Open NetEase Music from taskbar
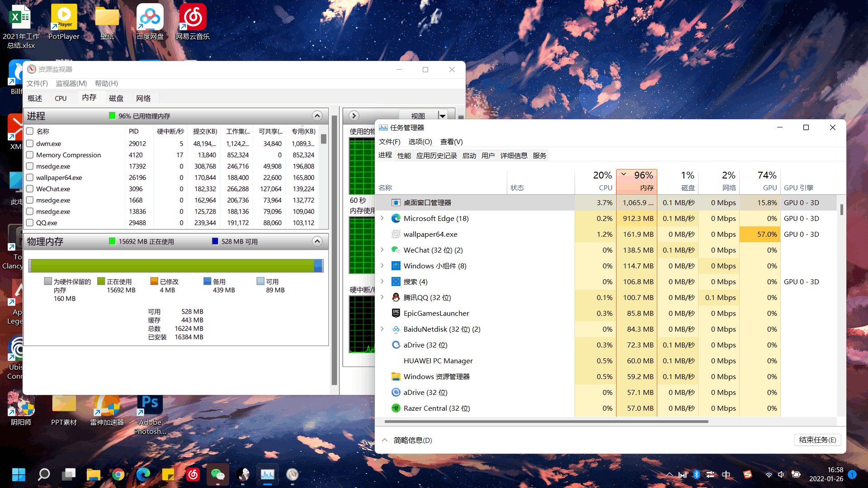This screenshot has height=488, width=868. click(193, 474)
